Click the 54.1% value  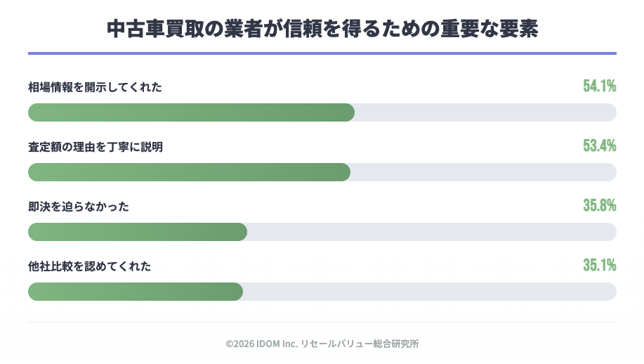point(599,86)
